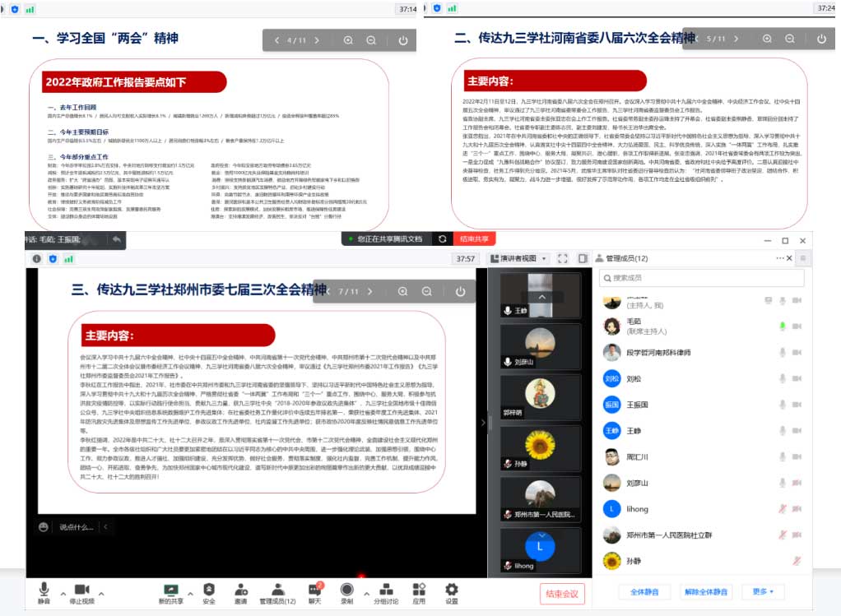Click 结束共享 to stop sharing
This screenshot has height=616, width=841.
474,239
